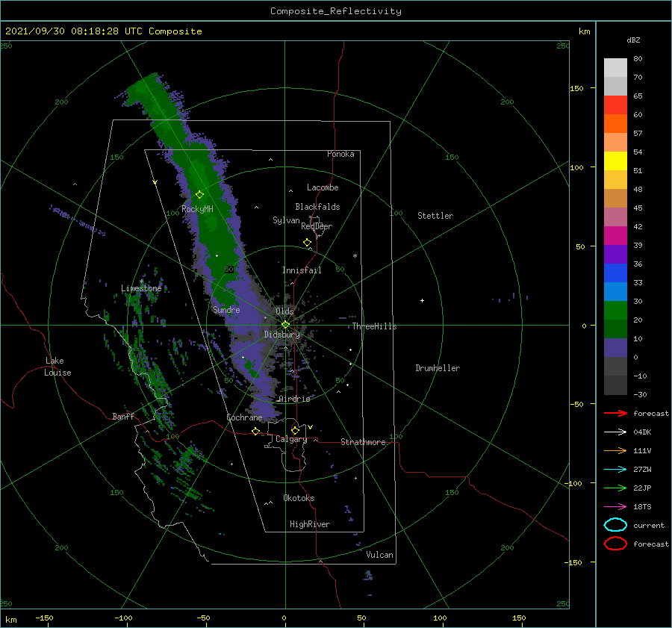Click the magenta swatch in dBZ legend
672x628 pixels.
point(615,236)
